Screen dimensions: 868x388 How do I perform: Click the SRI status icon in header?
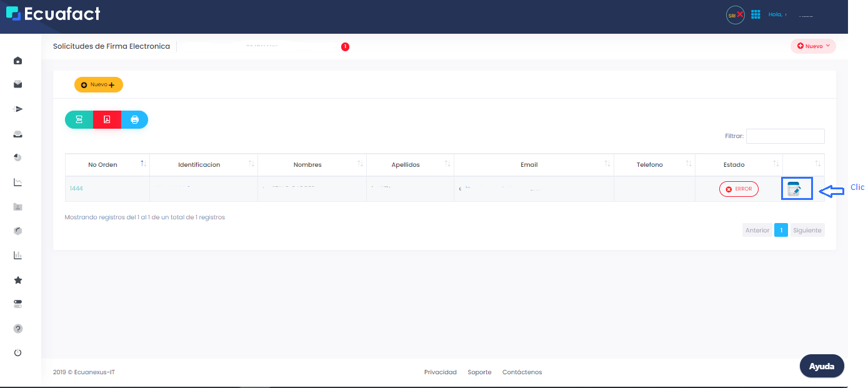click(x=735, y=15)
